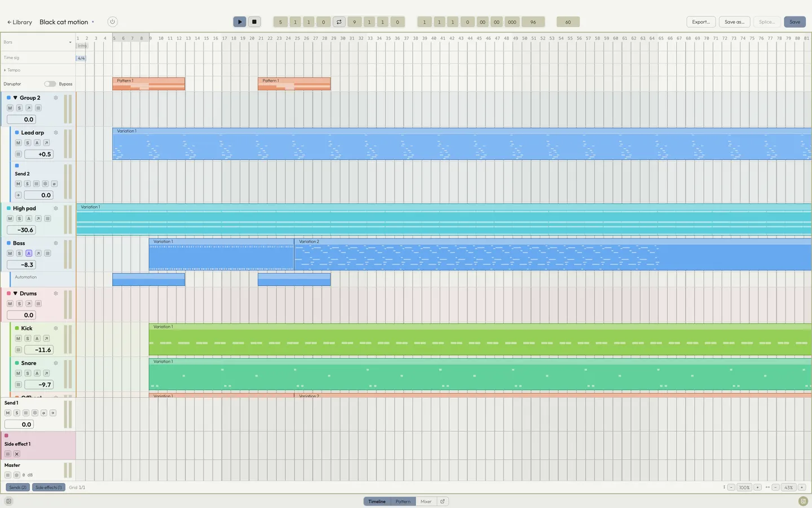Viewport: 812px width, 508px height.
Task: Click the Export... button
Action: (701, 22)
